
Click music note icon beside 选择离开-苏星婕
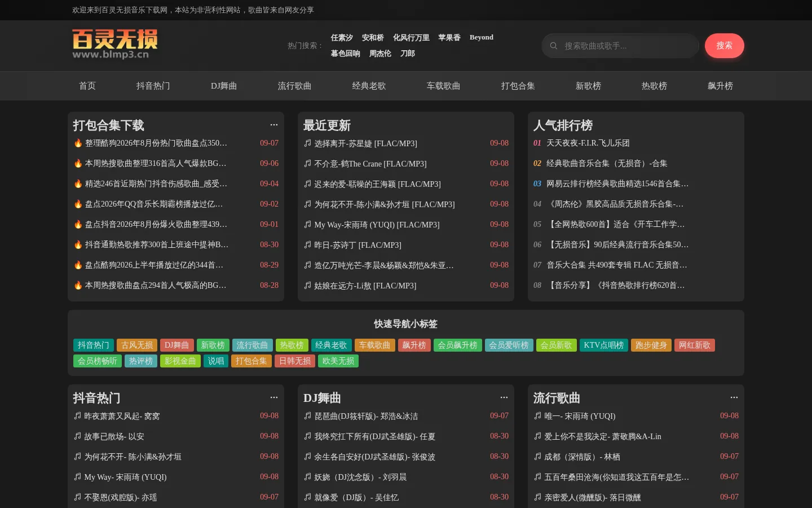(x=307, y=143)
